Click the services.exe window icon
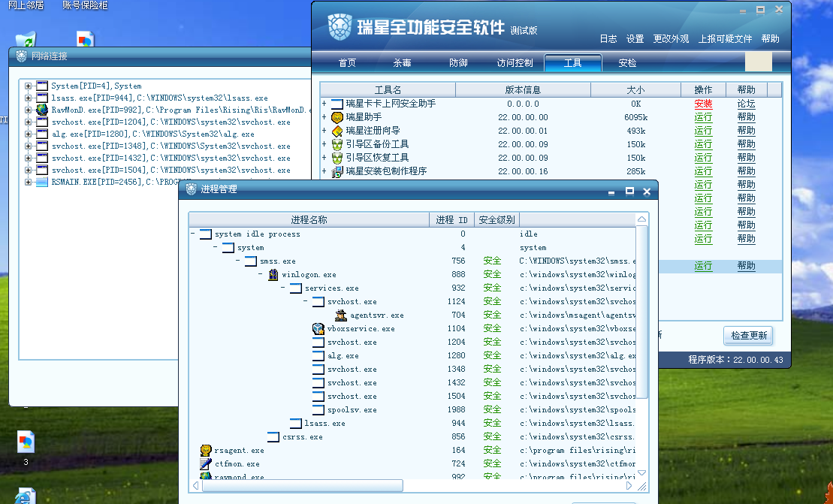Screen dimensions: 833x504 click(296, 288)
